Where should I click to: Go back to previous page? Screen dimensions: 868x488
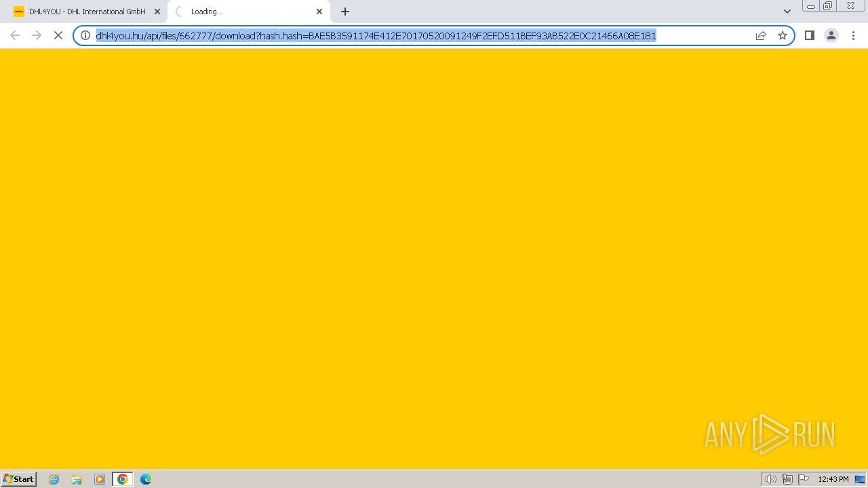click(x=15, y=35)
